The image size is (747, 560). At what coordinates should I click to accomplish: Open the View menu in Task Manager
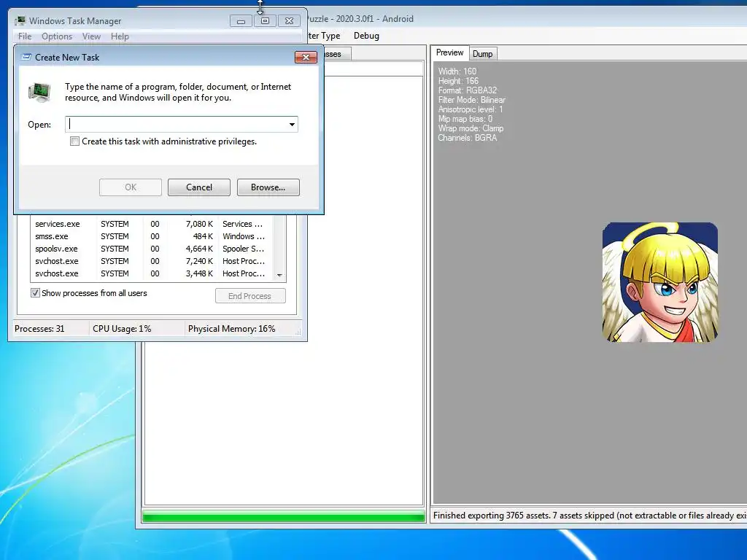pyautogui.click(x=91, y=36)
